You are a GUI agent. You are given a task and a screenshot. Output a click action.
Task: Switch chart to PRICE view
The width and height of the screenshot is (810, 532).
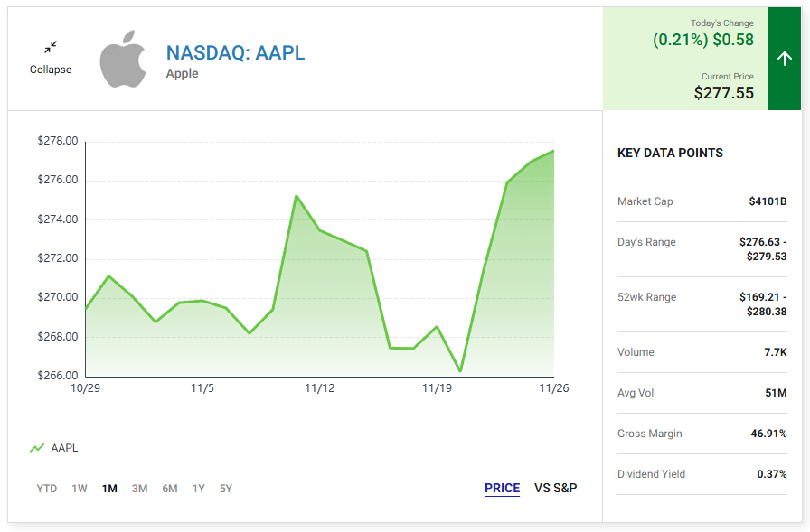502,488
